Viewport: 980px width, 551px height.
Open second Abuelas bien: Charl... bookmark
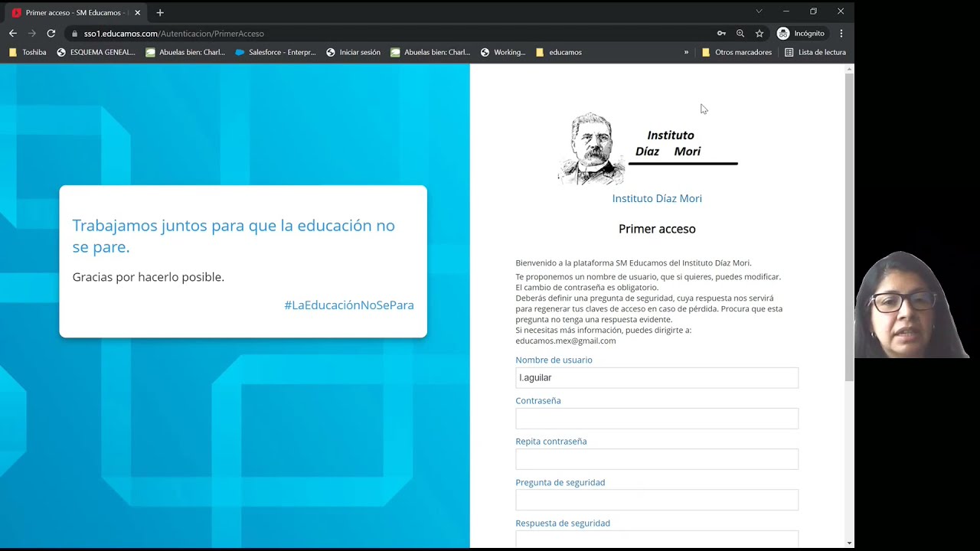pyautogui.click(x=430, y=52)
